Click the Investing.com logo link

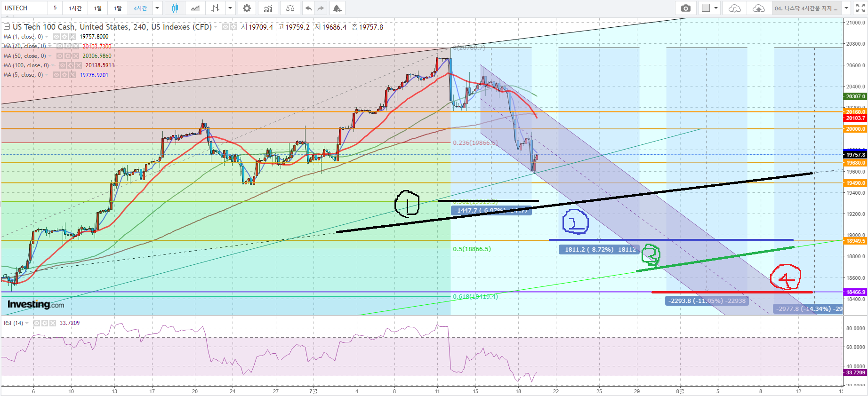click(x=36, y=304)
